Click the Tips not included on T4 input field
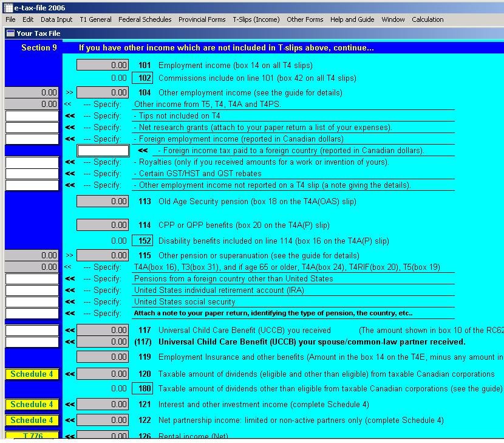The height and width of the screenshot is (443, 504). point(32,116)
